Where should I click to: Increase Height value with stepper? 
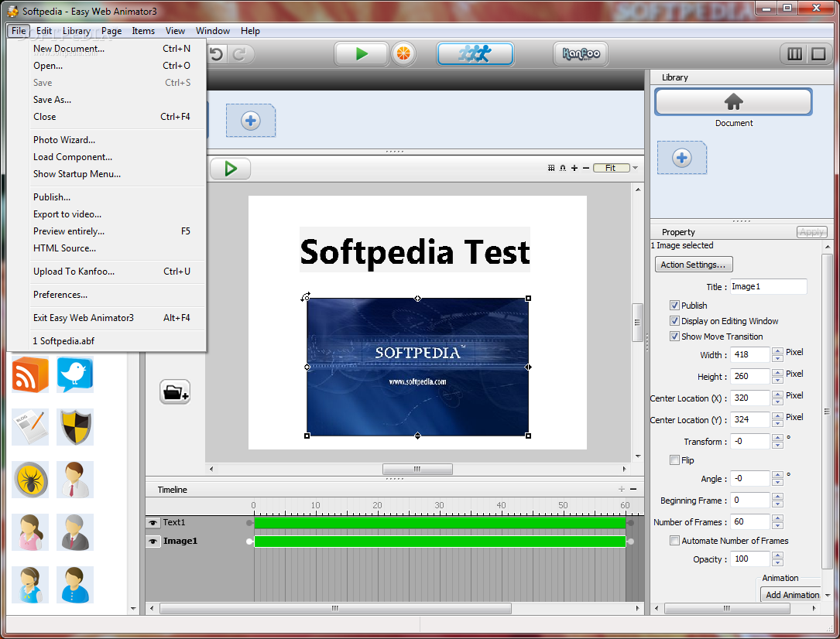pyautogui.click(x=777, y=373)
